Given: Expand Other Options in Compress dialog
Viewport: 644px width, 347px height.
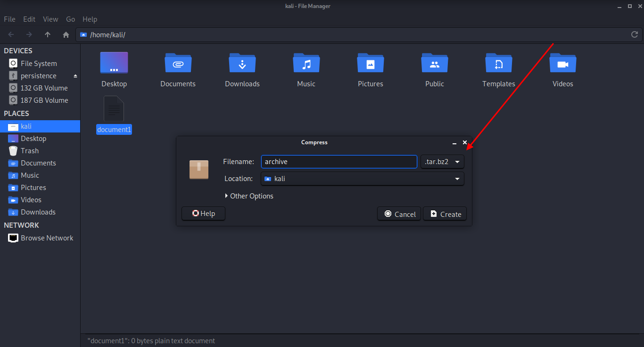Looking at the screenshot, I should tap(249, 196).
